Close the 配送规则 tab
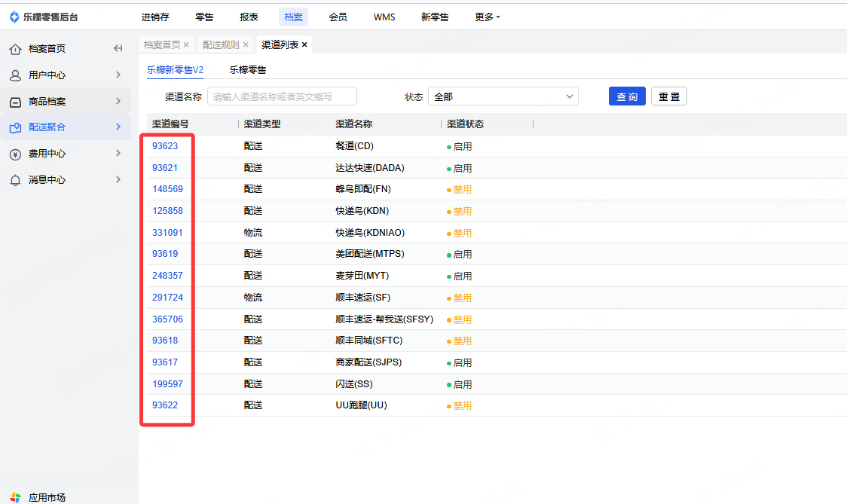This screenshot has height=504, width=847. [x=246, y=45]
